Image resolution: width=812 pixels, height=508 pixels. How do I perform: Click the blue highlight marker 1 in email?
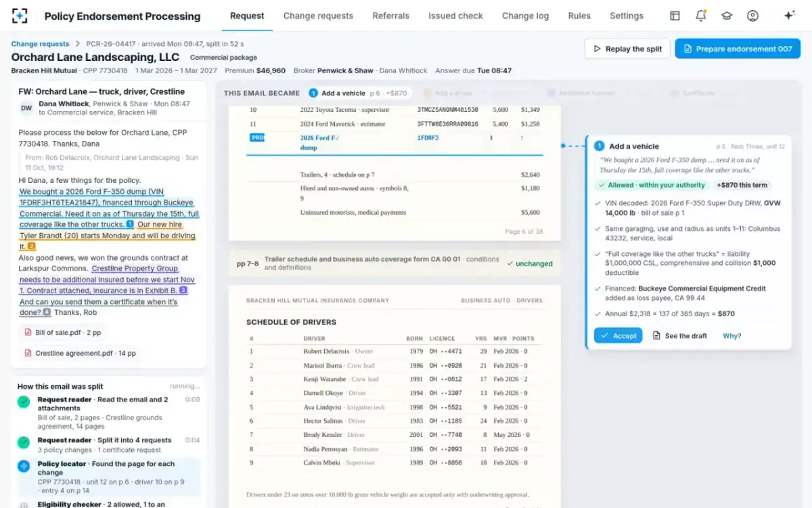pos(130,224)
